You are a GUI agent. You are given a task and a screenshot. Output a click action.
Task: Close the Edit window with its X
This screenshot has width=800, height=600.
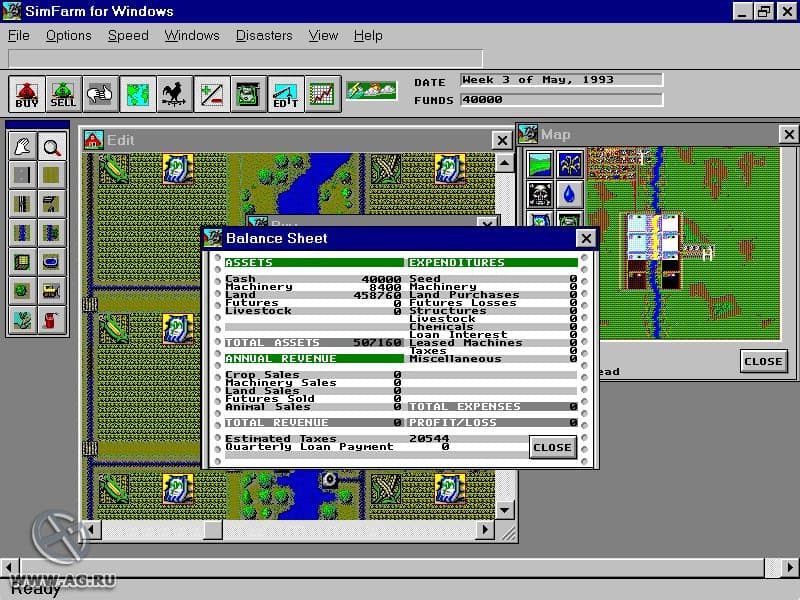tap(502, 140)
